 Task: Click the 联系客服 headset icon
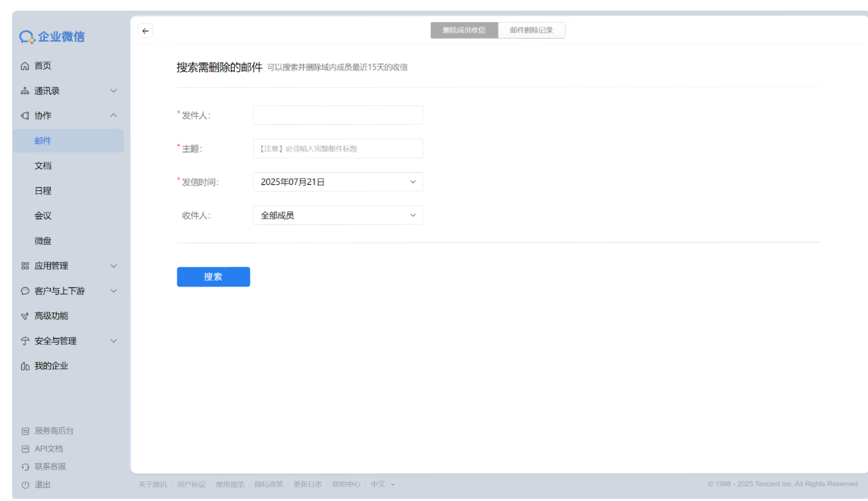25,467
